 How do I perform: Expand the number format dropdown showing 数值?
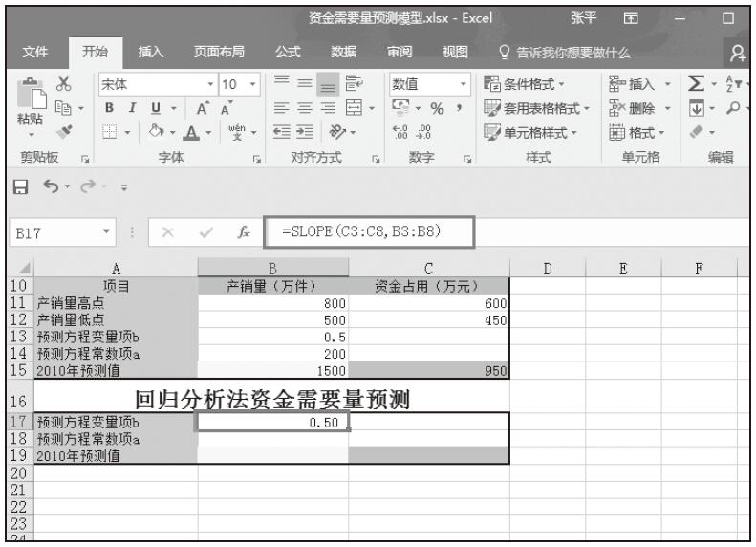point(431,83)
